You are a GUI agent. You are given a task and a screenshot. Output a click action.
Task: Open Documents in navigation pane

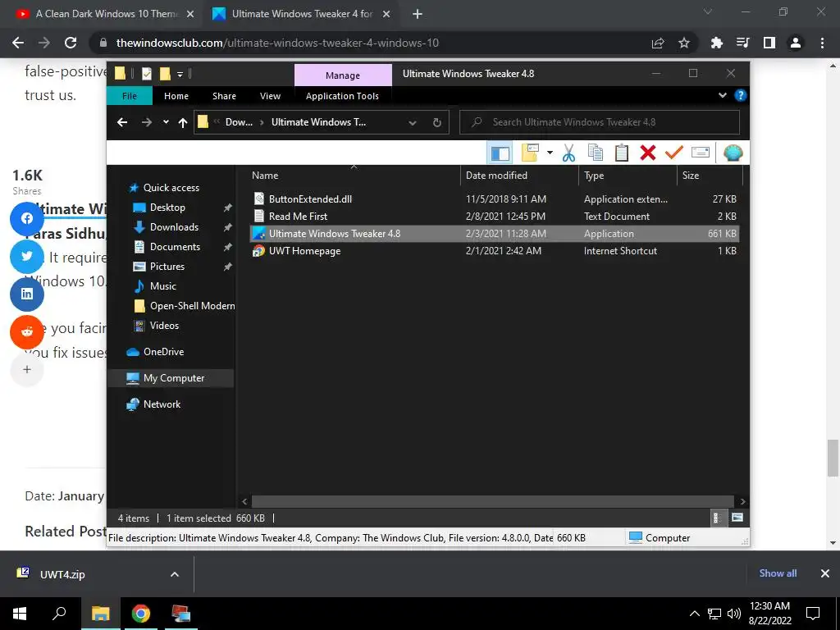click(175, 247)
